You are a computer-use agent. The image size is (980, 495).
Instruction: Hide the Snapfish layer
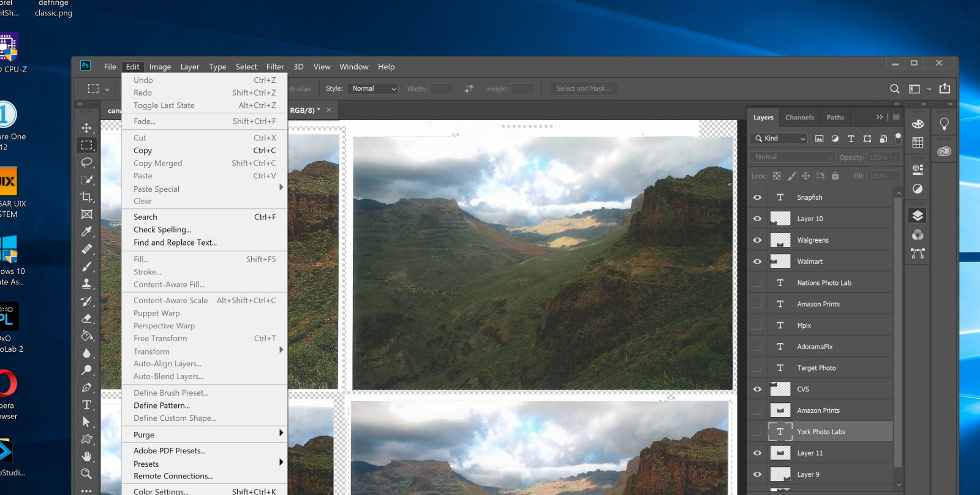coord(757,197)
